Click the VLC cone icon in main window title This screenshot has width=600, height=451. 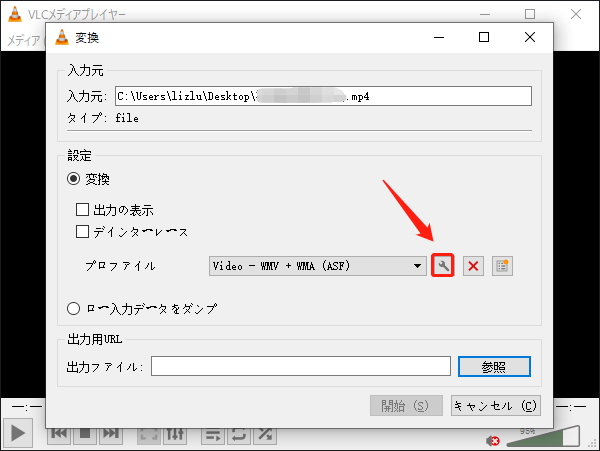click(15, 14)
